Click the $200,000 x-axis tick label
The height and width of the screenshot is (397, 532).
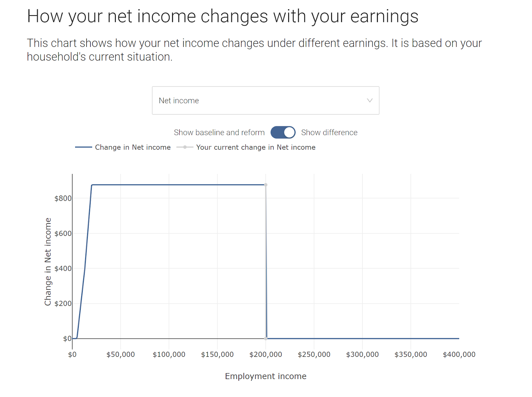tap(265, 354)
